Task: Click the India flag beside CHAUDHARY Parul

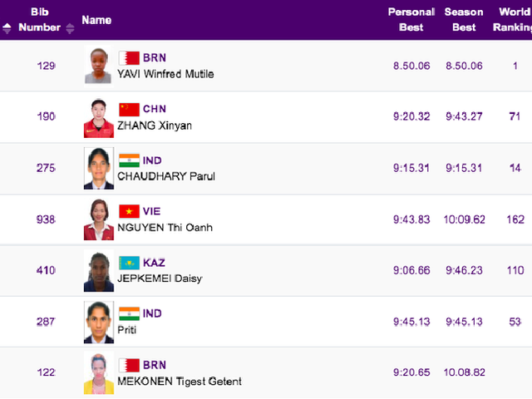Action: (129, 160)
